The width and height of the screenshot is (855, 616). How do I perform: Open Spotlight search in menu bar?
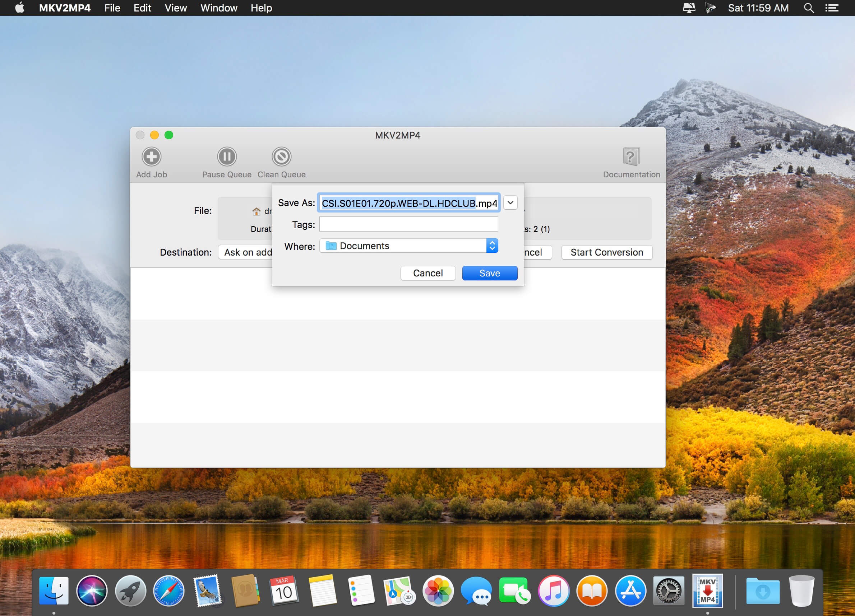808,8
